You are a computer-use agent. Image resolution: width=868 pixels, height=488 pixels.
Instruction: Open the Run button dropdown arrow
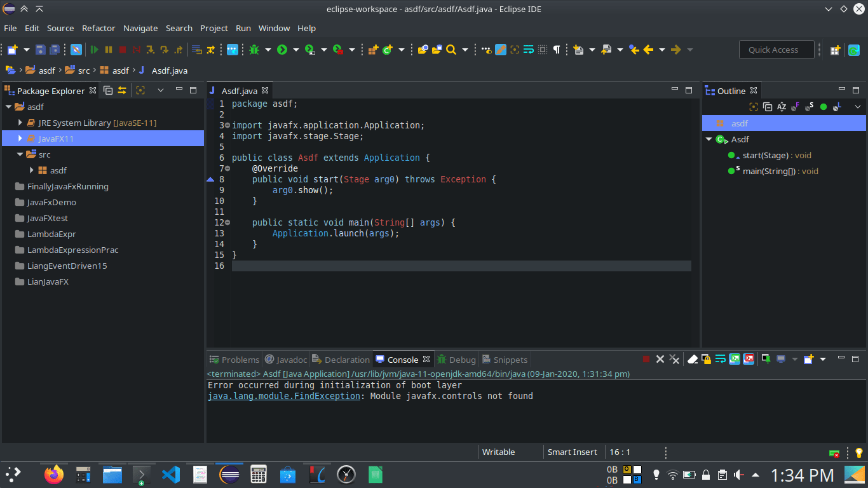pos(296,50)
